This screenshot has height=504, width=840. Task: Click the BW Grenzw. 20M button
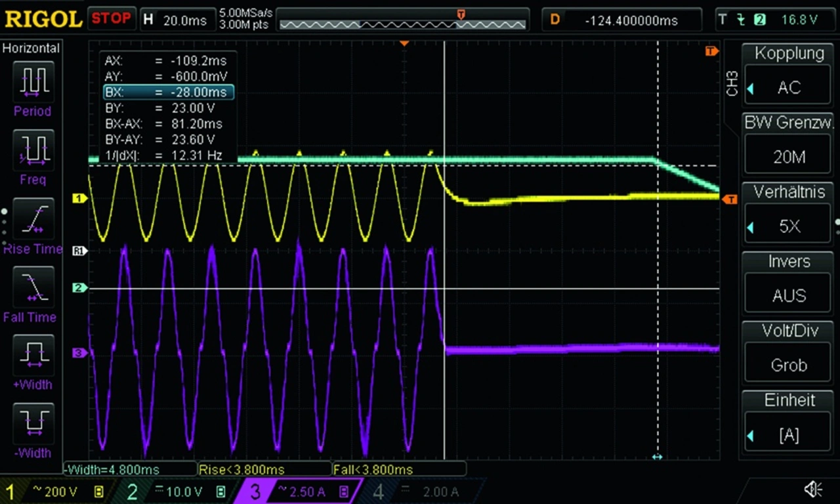(788, 148)
